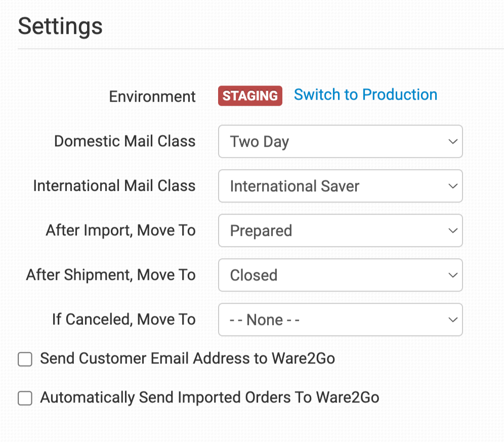Click the If Canceled, Move To label
The height and width of the screenshot is (442, 504).
tap(123, 319)
